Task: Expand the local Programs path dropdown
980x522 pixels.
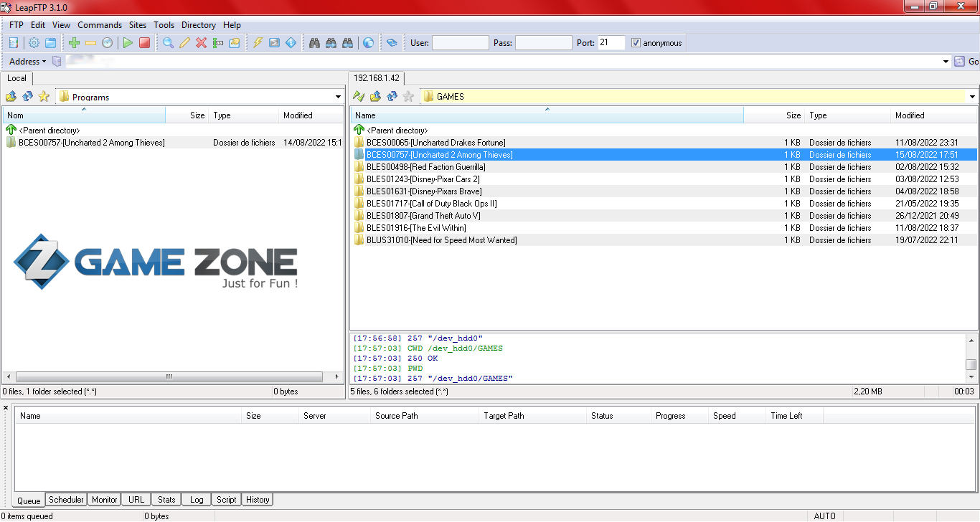Action: (338, 97)
